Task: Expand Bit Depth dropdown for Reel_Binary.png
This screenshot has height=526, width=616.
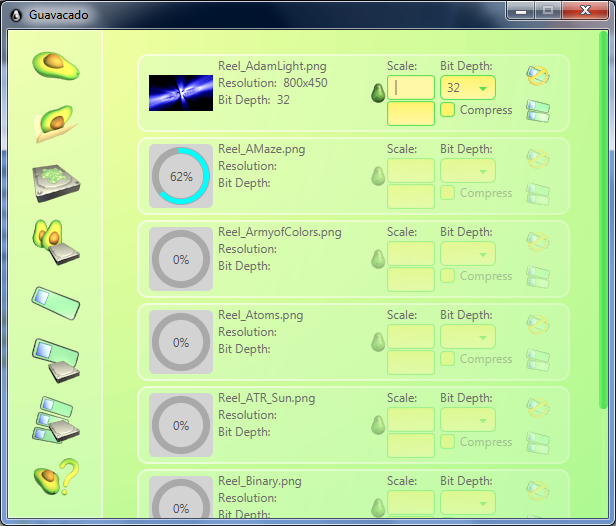Action: [x=468, y=502]
